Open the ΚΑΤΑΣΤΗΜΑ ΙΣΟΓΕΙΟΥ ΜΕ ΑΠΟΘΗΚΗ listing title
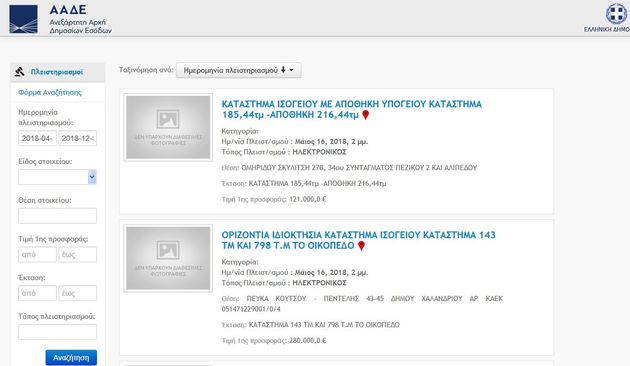This screenshot has height=366, width=630. tap(352, 109)
